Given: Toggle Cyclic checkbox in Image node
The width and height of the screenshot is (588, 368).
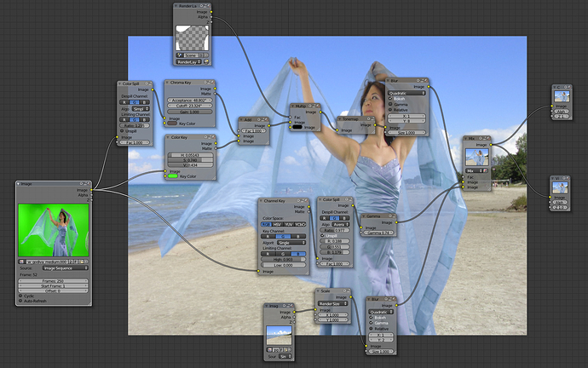Looking at the screenshot, I should (20, 296).
